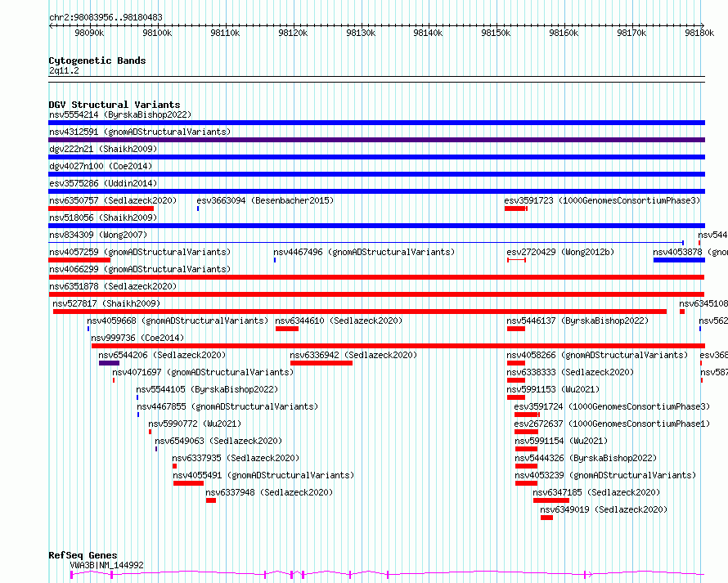Click the DGV Structural Variants track heading

115,105
